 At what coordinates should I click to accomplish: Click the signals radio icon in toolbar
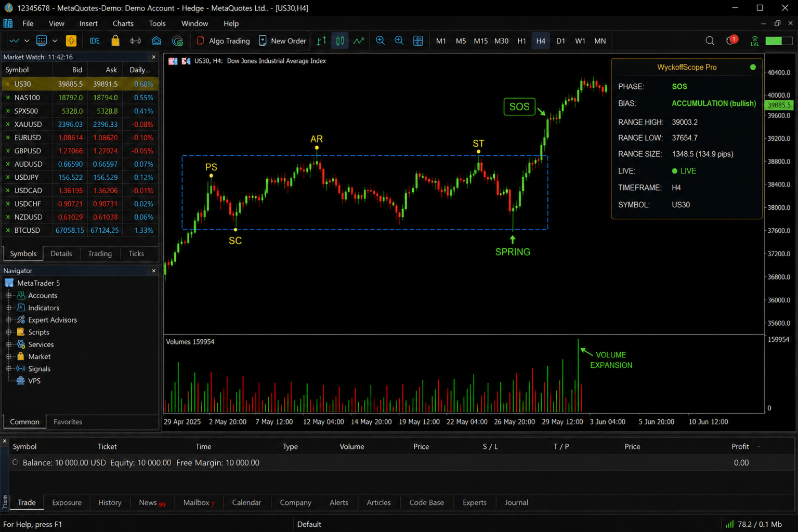click(x=136, y=41)
